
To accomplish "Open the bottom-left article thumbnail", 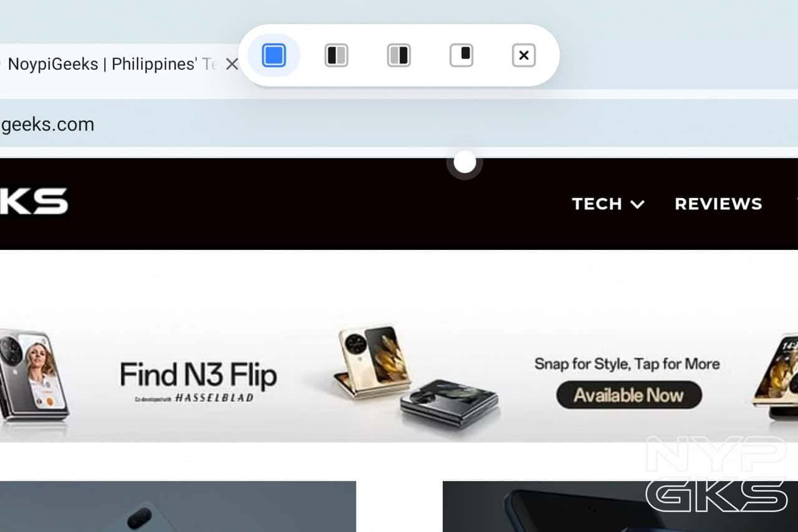I will point(178,506).
